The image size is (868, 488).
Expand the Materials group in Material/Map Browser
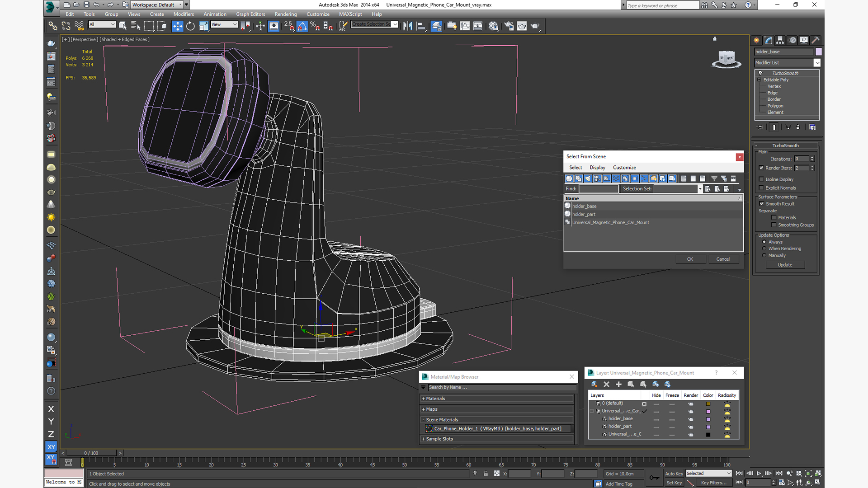(497, 399)
